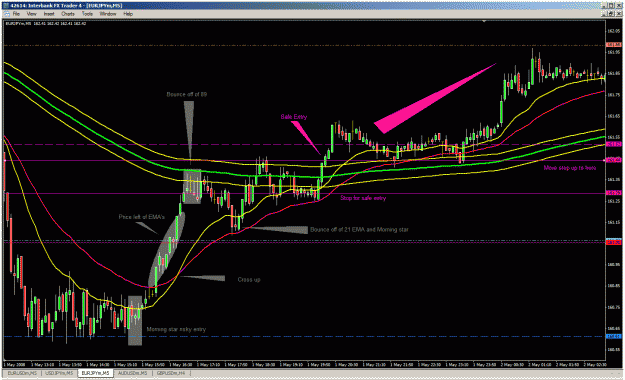
Task: Select the 'Bounce off of 89' label
Action: click(x=187, y=95)
